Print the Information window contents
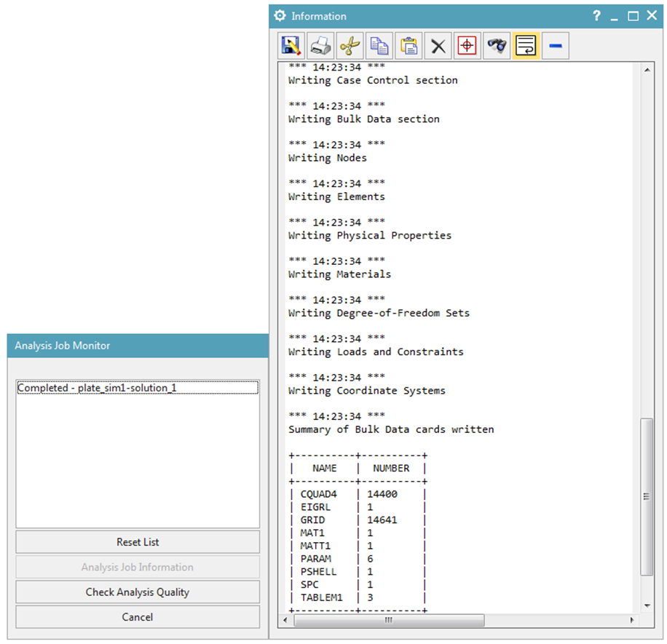667x644 pixels. pos(320,46)
